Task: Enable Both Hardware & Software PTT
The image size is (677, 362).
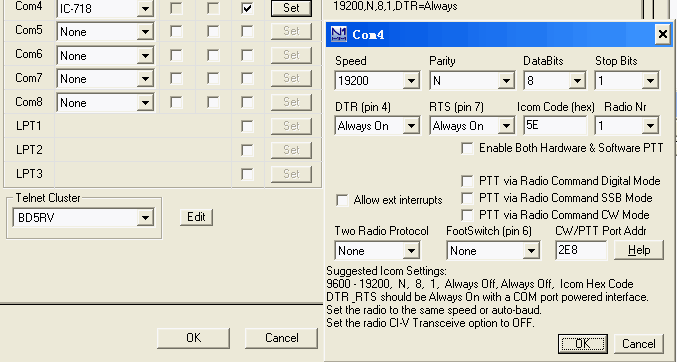Action: (x=467, y=149)
